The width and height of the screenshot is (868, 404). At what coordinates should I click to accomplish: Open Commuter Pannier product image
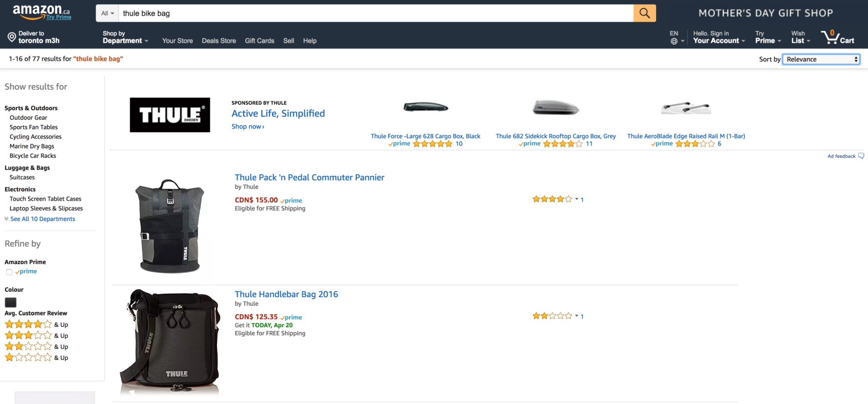pos(169,226)
